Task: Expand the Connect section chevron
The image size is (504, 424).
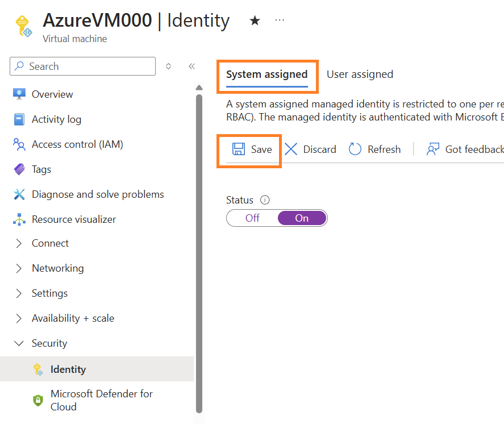Action: 19,243
